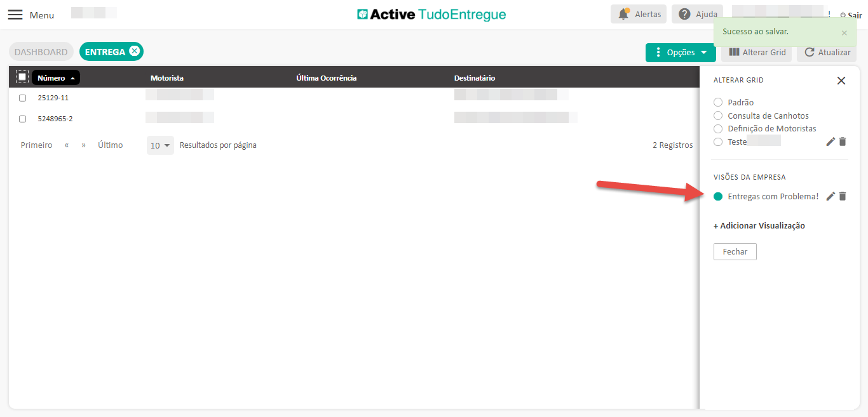Delete Entregas com Problema! view trash icon

tap(843, 196)
